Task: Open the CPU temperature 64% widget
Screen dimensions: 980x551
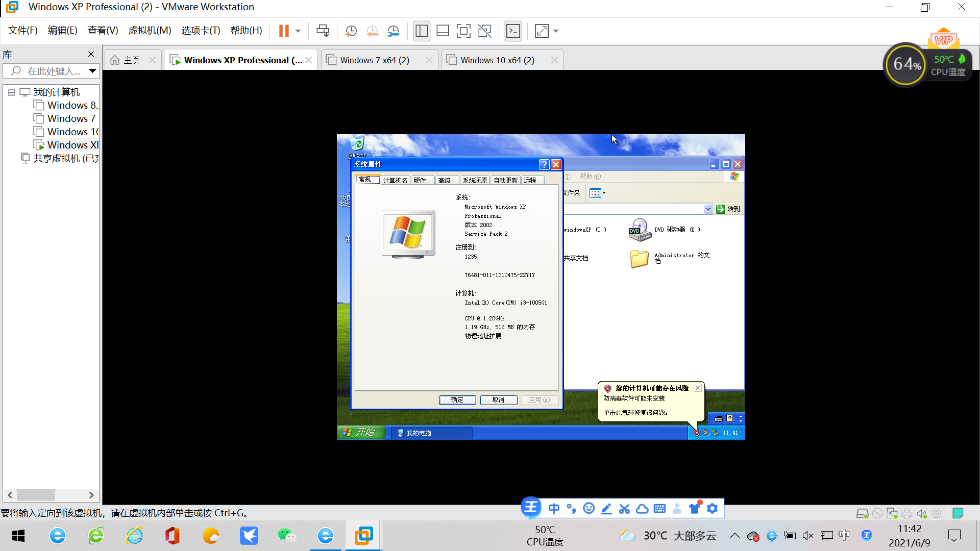Action: (x=906, y=65)
